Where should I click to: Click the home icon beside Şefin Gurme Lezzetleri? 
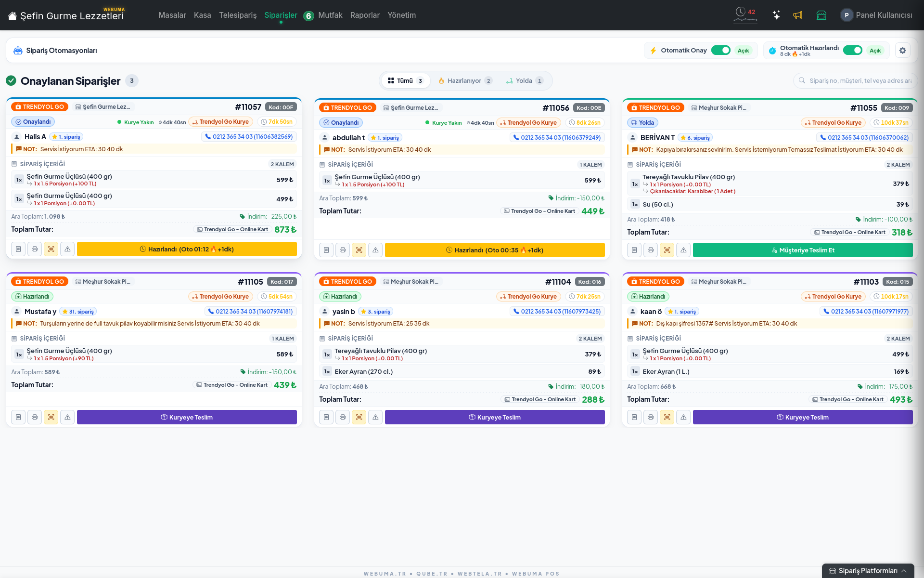point(13,16)
